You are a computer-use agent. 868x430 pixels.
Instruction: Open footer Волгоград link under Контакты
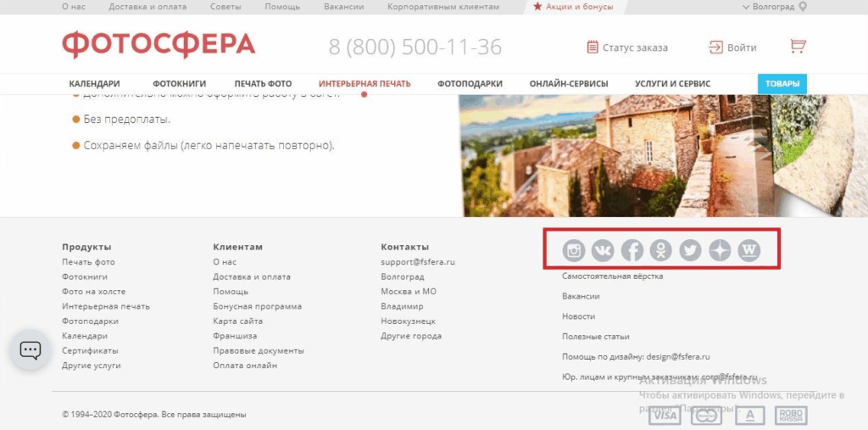coord(403,276)
